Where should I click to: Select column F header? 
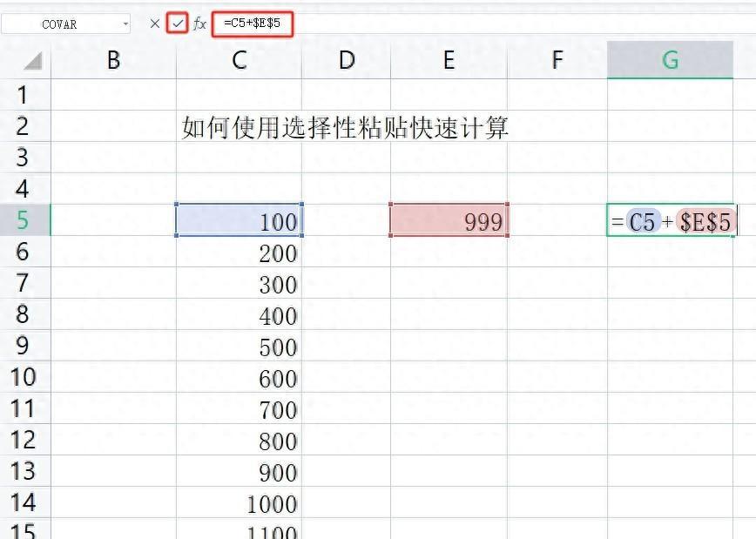[557, 60]
